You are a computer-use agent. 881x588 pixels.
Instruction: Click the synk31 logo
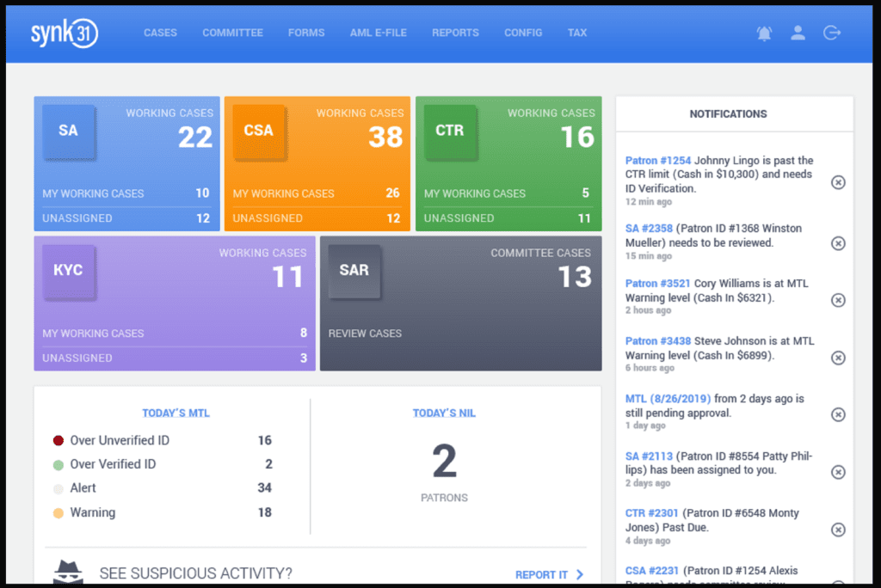65,34
